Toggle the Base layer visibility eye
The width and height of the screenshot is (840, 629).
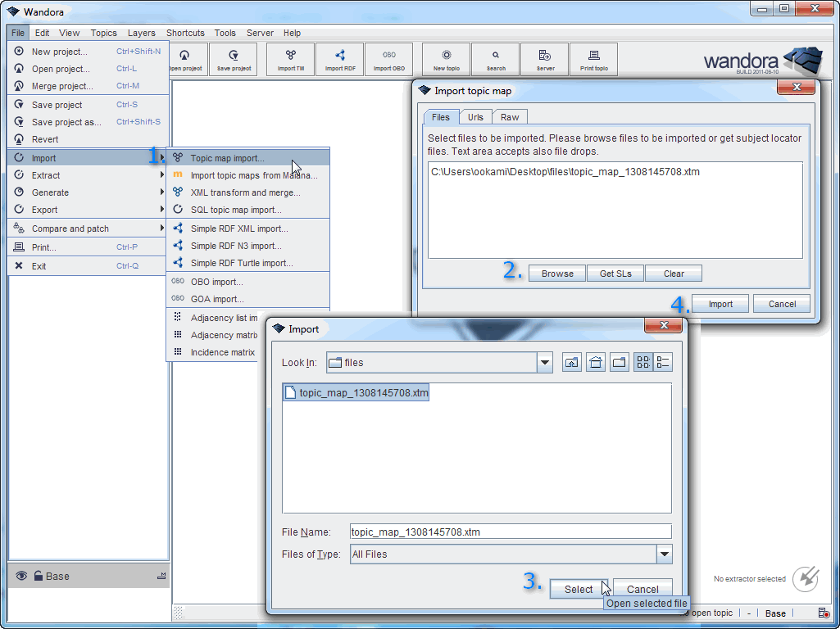coord(20,576)
